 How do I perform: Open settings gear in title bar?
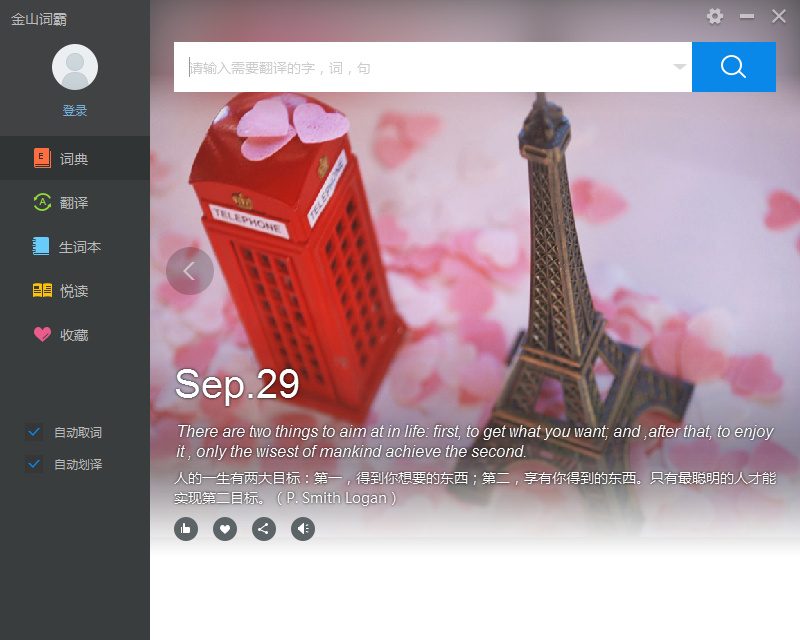coord(715,16)
